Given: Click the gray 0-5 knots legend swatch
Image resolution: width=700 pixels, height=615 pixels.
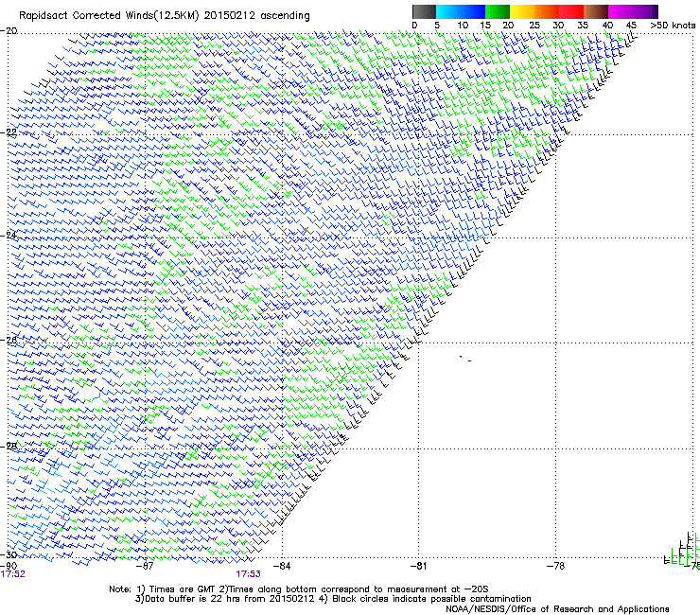Looking at the screenshot, I should (x=424, y=11).
